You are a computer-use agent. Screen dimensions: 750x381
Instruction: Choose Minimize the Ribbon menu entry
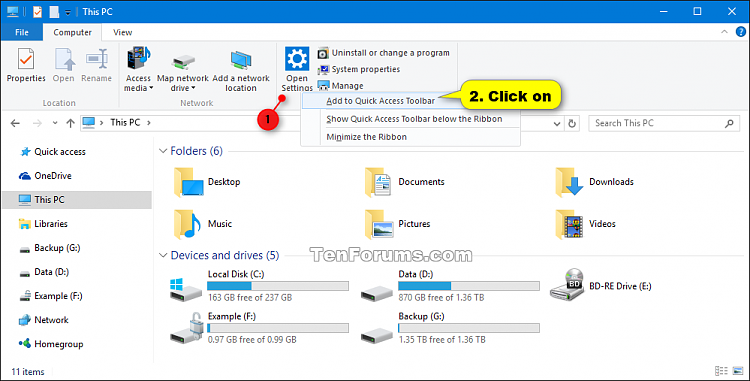(x=366, y=137)
